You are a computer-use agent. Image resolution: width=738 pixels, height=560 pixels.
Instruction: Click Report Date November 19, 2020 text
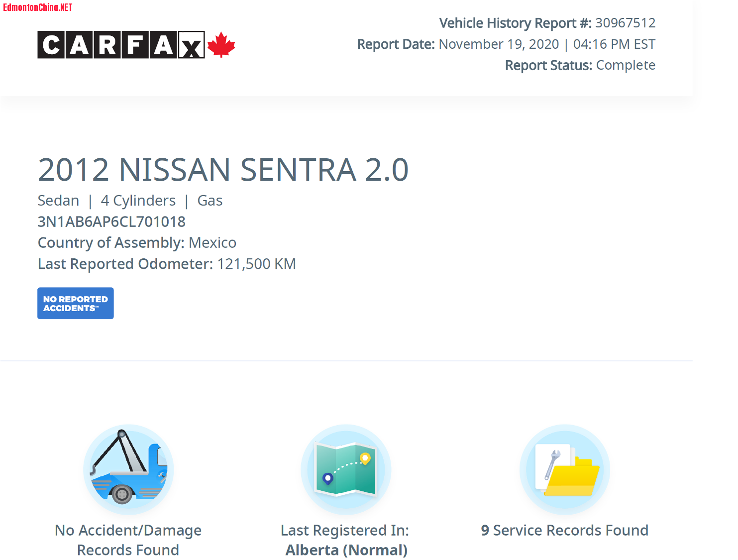(x=506, y=44)
